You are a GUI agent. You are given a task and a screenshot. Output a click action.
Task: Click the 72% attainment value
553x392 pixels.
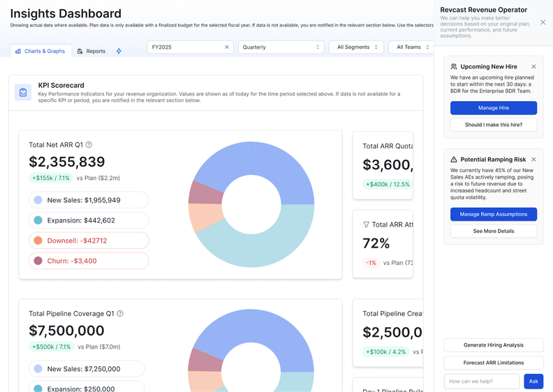coord(376,243)
